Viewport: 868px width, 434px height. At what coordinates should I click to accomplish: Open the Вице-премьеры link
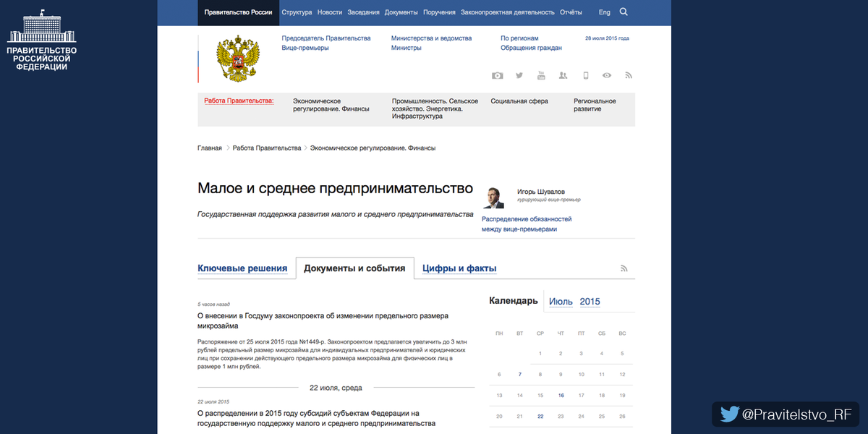tap(305, 48)
